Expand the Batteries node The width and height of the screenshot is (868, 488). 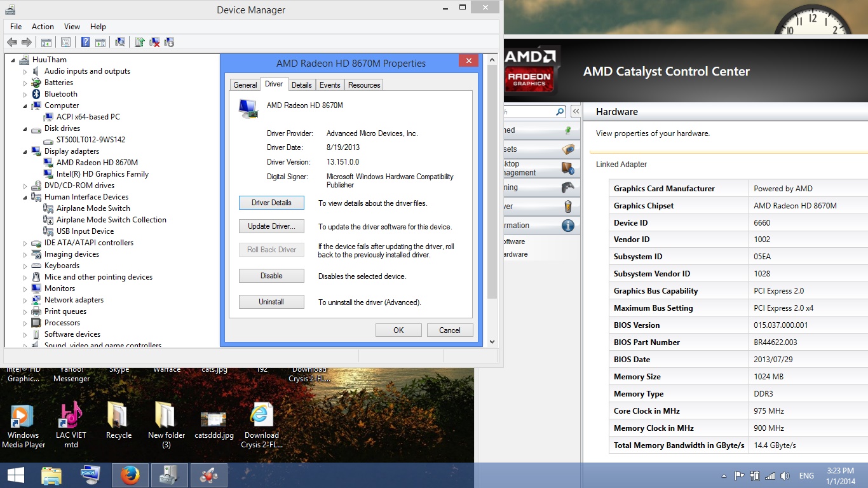tap(25, 83)
